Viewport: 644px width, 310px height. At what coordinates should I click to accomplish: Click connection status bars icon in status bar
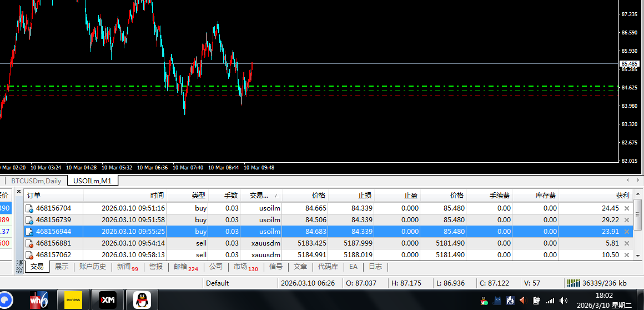tap(573, 283)
